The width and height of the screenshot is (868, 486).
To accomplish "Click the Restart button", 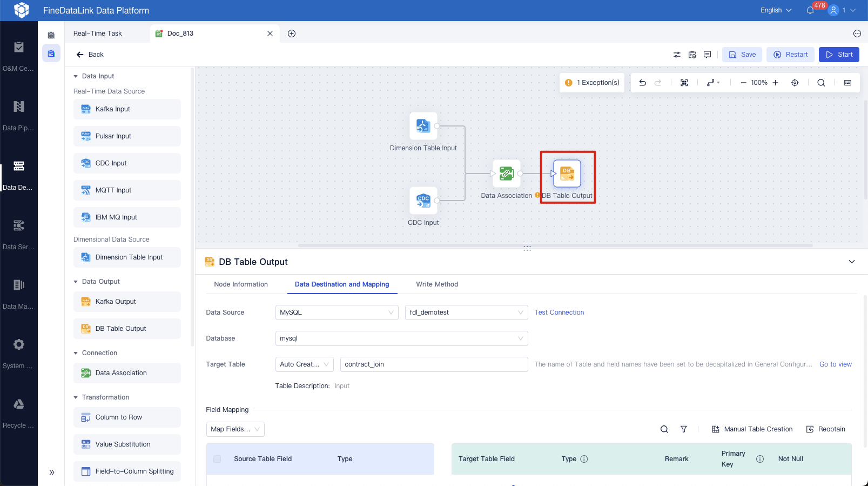I will 790,55.
